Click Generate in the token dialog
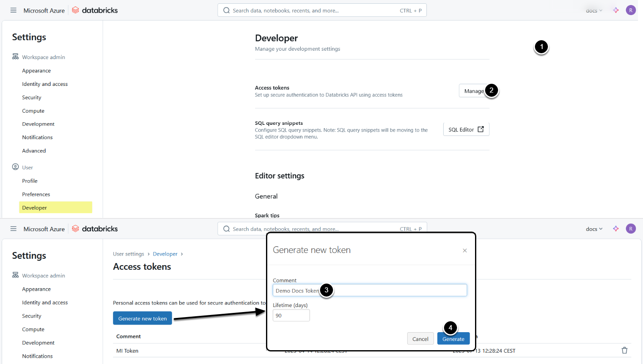643x364 pixels. (x=453, y=339)
